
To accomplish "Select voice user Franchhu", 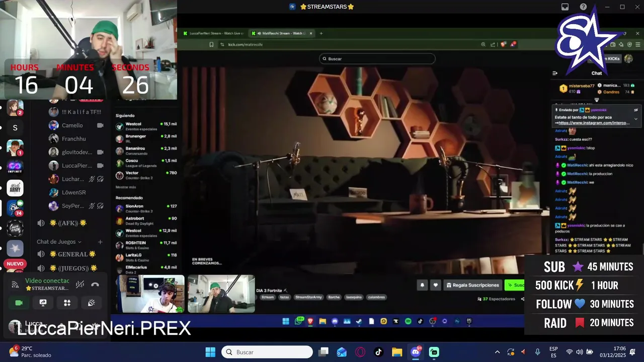I will [x=75, y=139].
